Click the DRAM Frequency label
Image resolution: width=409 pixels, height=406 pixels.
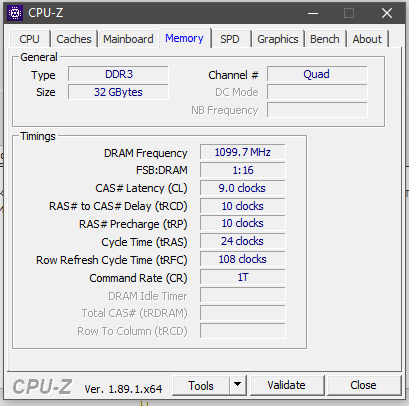tap(146, 153)
